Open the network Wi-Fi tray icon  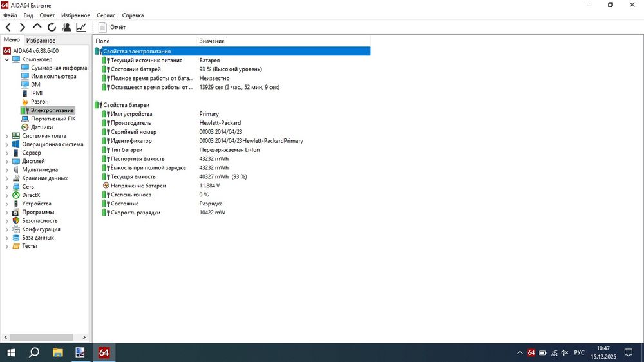[x=554, y=352]
